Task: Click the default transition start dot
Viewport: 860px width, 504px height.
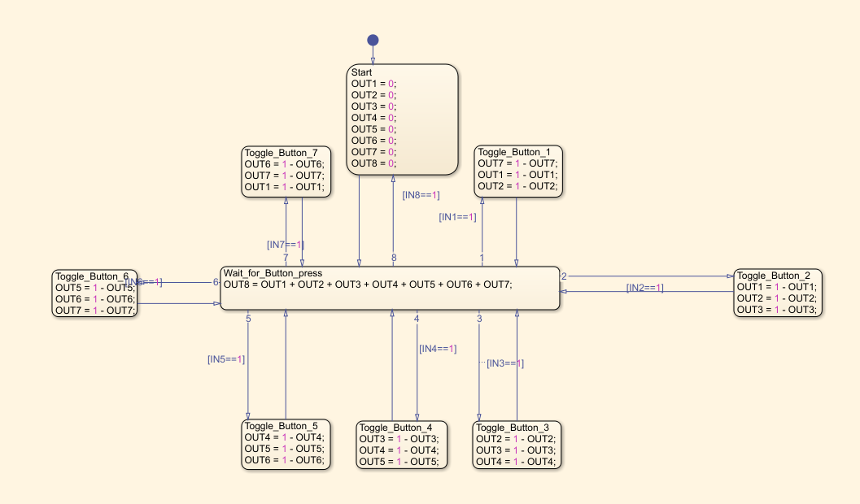Action: [373, 40]
